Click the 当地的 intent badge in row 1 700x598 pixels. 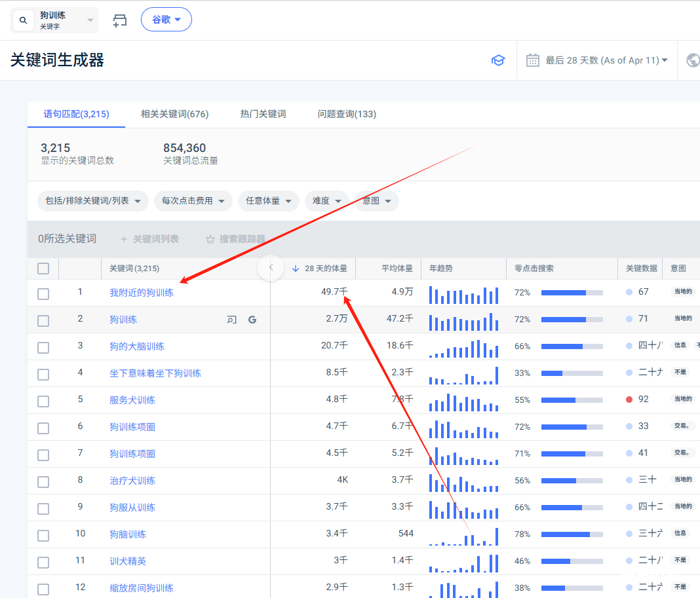(x=683, y=291)
